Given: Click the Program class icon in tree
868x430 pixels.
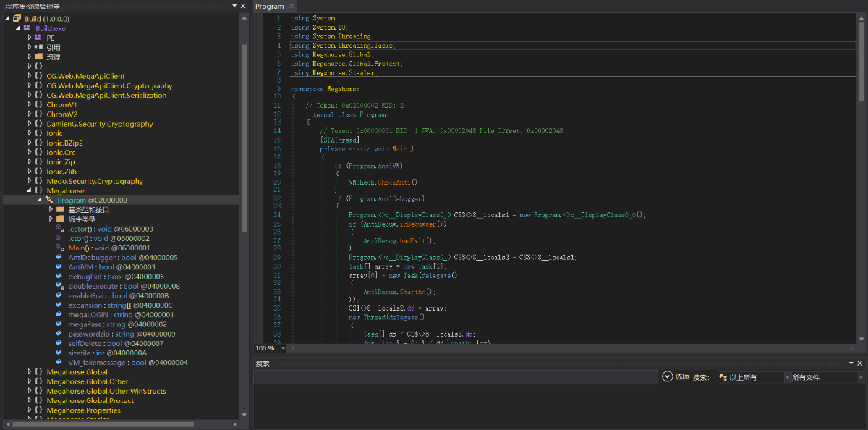Looking at the screenshot, I should pyautogui.click(x=48, y=200).
